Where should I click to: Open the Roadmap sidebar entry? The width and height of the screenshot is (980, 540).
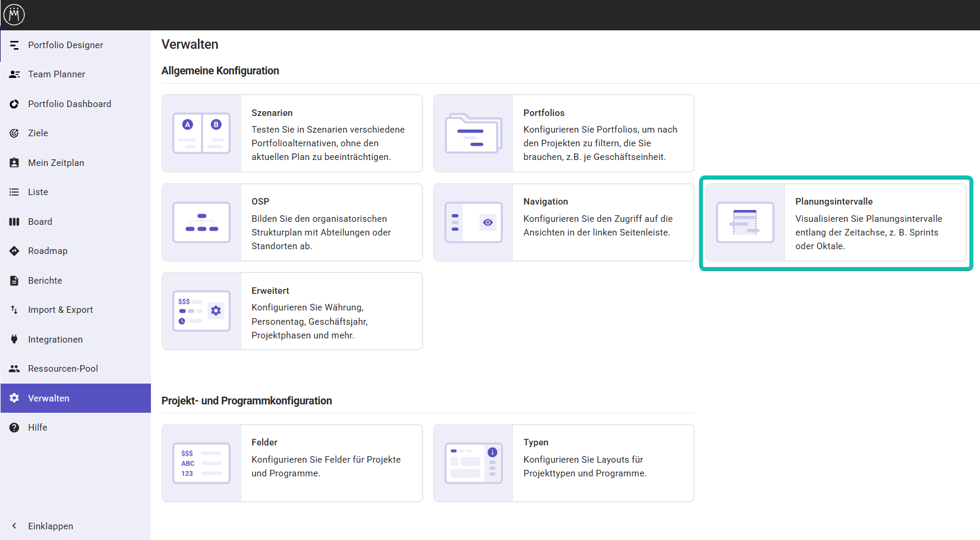coord(48,251)
